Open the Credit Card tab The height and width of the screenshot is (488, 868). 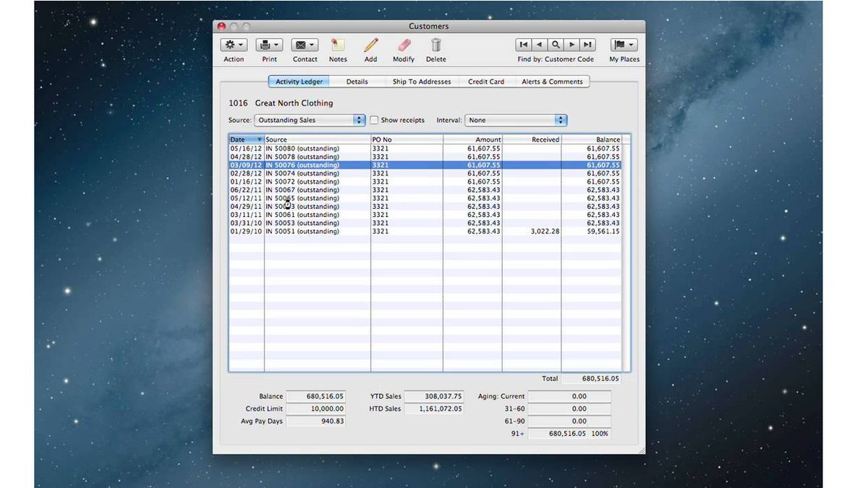click(x=485, y=81)
